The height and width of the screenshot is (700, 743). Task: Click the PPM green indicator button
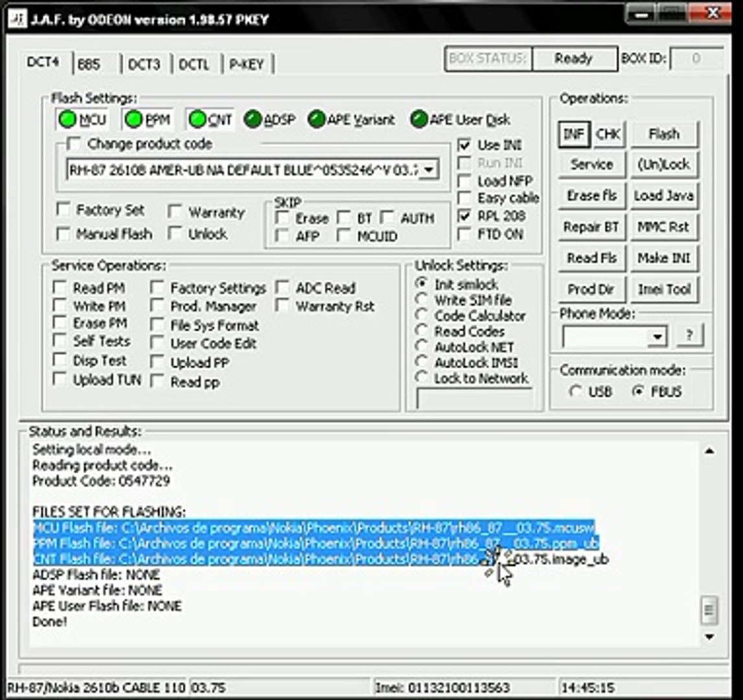tap(147, 119)
